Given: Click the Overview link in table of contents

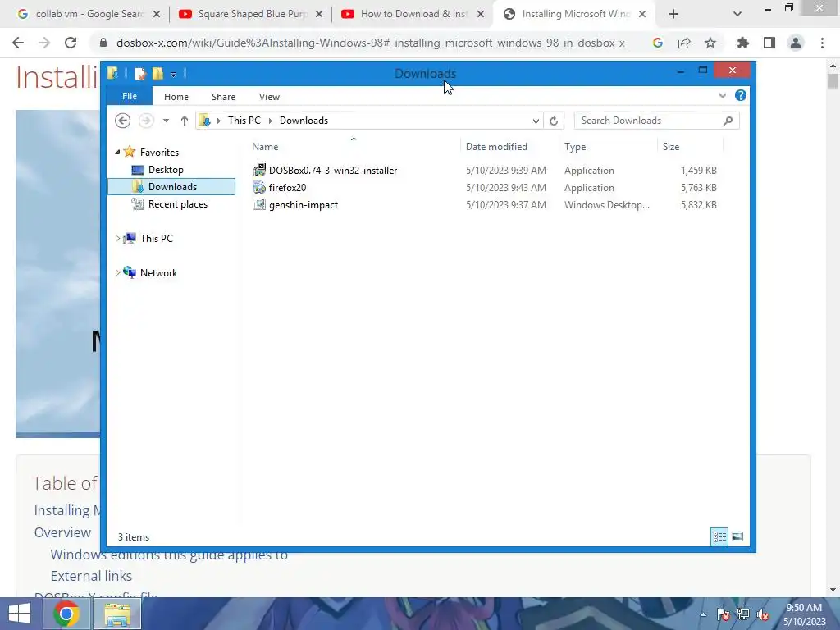Looking at the screenshot, I should point(62,532).
